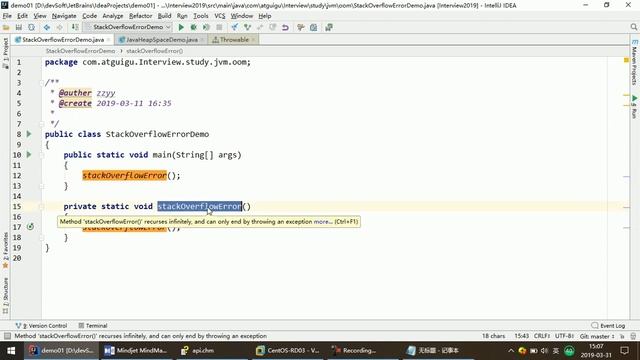Viewport: 640px width, 360px height.
Task: Click the volume speaker tray icon
Action: (x=544, y=351)
